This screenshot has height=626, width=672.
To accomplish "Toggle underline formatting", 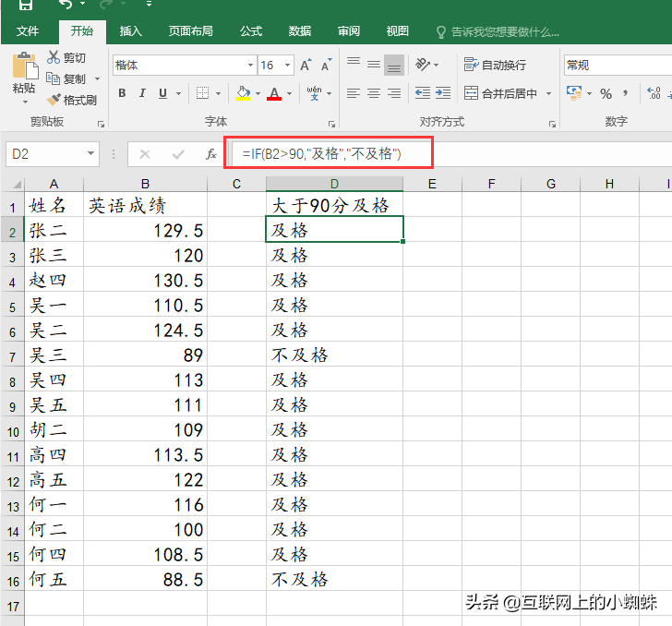I will click(x=162, y=93).
